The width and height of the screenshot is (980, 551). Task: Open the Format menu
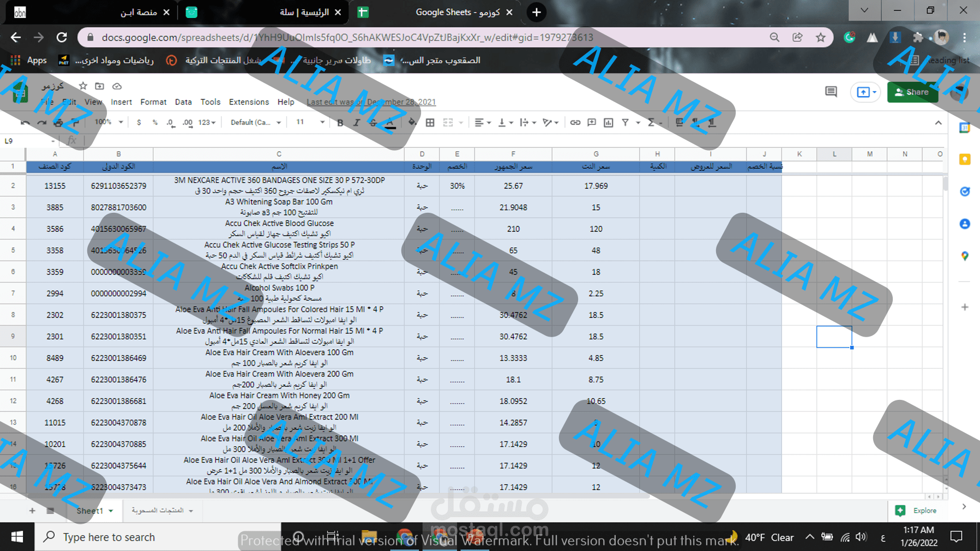153,102
